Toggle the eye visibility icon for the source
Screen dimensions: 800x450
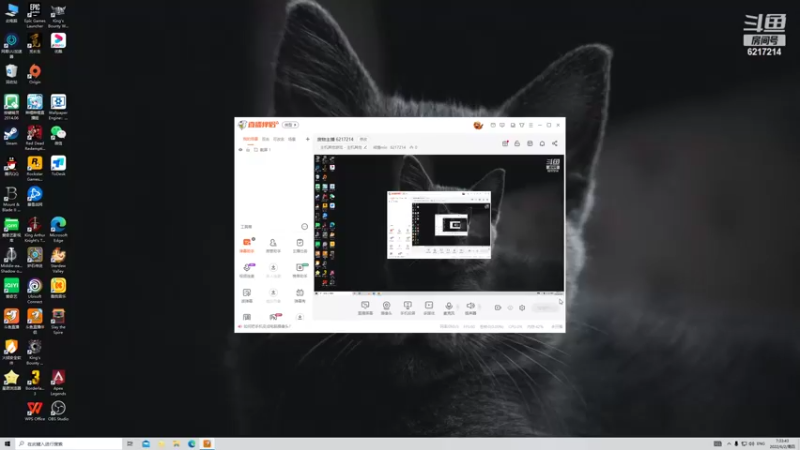(240, 150)
